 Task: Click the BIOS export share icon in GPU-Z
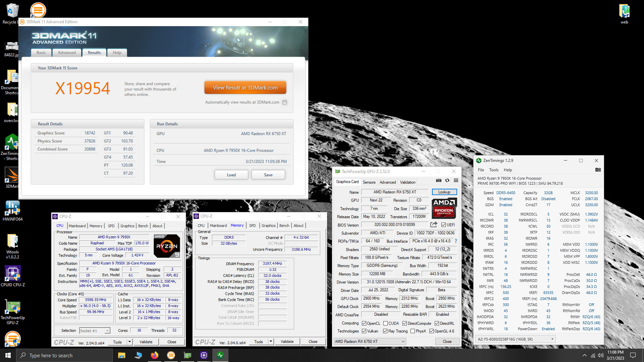(434, 225)
